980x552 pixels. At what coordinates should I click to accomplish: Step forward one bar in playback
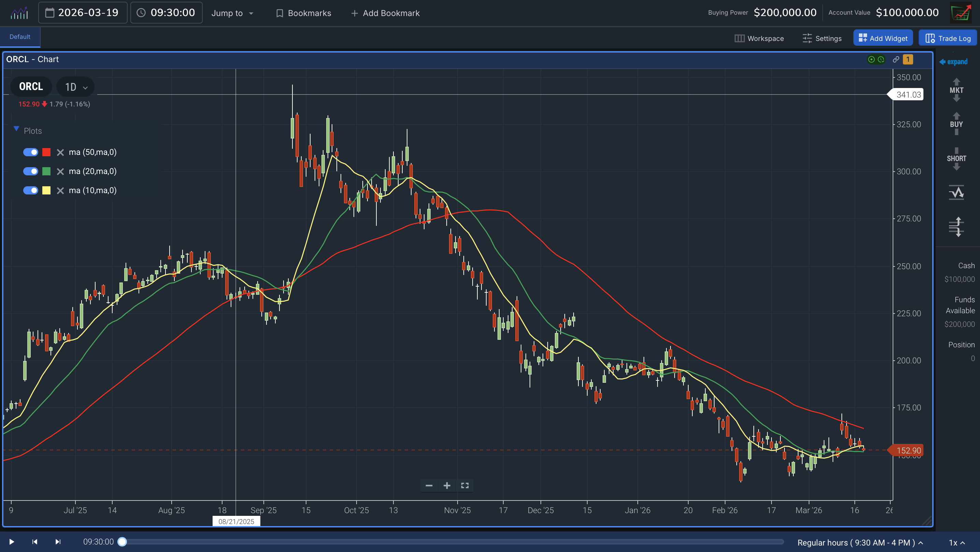[x=58, y=541]
